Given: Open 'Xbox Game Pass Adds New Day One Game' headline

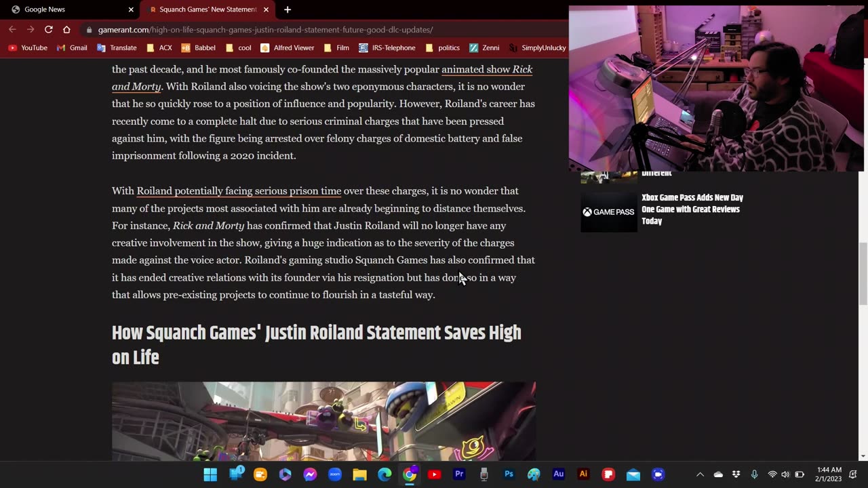Looking at the screenshot, I should [x=692, y=209].
